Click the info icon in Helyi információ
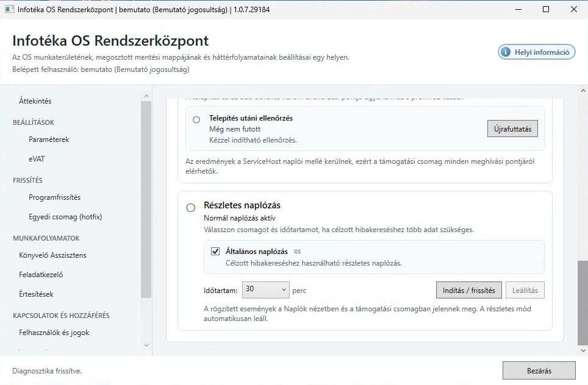 506,52
